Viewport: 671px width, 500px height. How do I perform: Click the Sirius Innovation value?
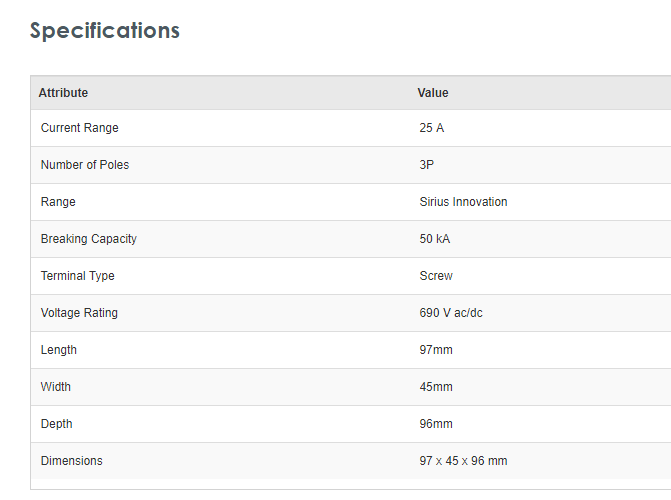tap(463, 202)
